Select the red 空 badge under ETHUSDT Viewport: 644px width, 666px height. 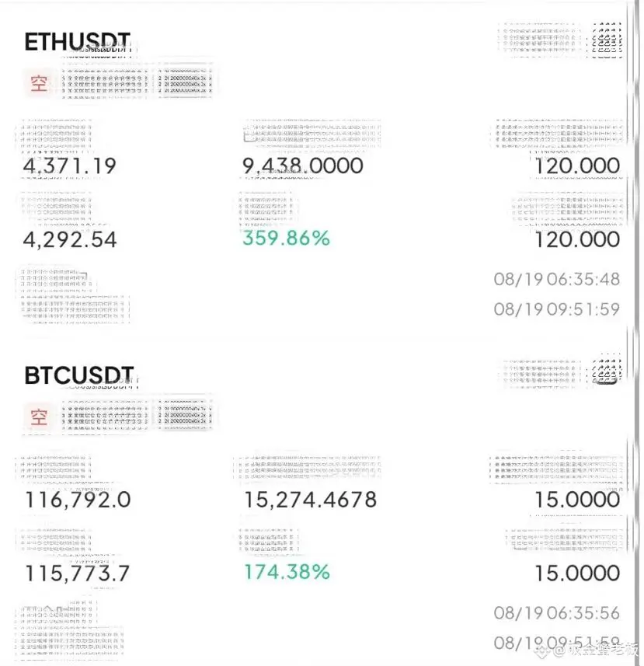point(38,83)
